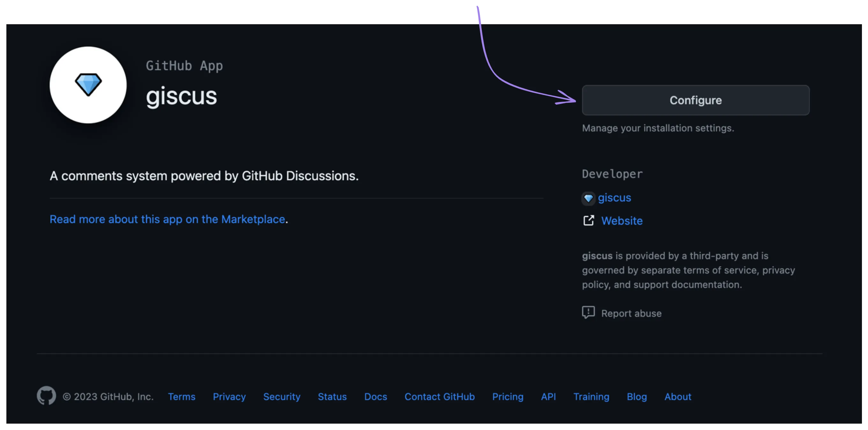Click the Report abuse option

pyautogui.click(x=631, y=313)
